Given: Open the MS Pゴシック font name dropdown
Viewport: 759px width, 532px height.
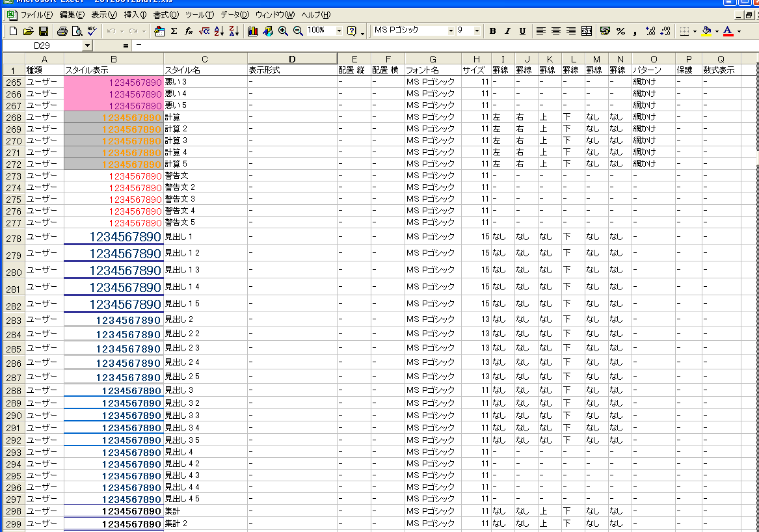Looking at the screenshot, I should 451,31.
